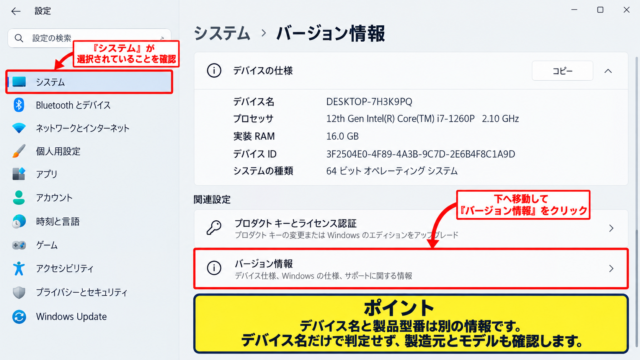Close the Settings window
Viewport: 640px width, 360px height.
click(x=627, y=10)
